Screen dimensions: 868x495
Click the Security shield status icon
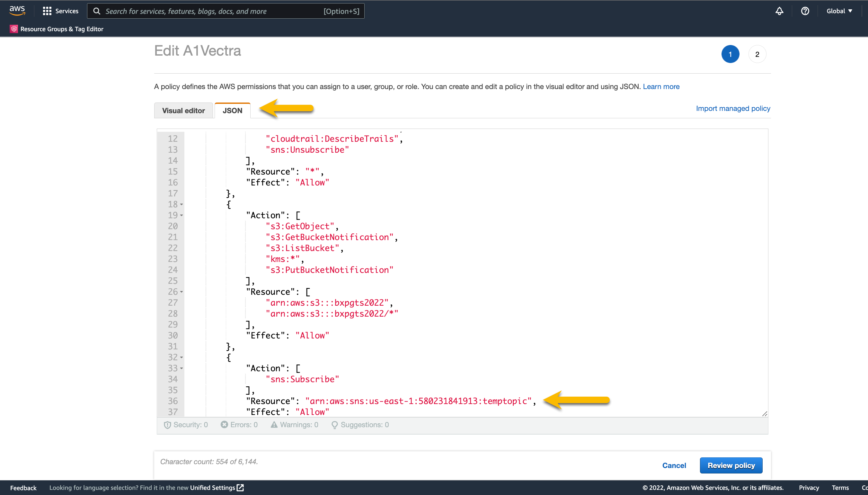tap(167, 425)
